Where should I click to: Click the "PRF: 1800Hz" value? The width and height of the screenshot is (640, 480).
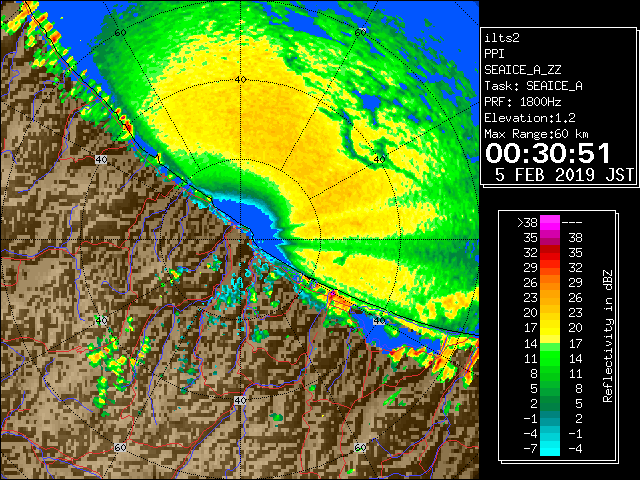tap(522, 102)
